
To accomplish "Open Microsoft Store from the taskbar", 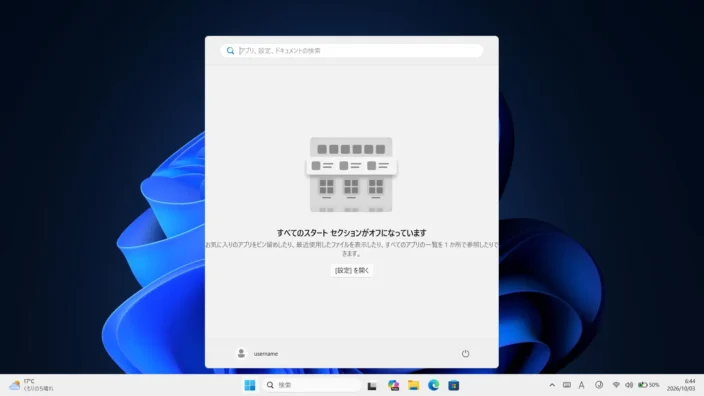I will [453, 385].
